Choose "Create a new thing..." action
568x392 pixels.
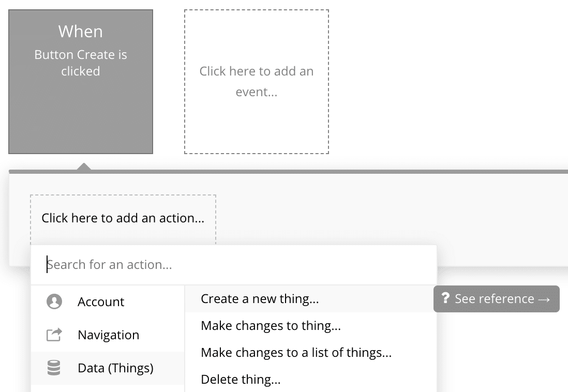tap(260, 299)
